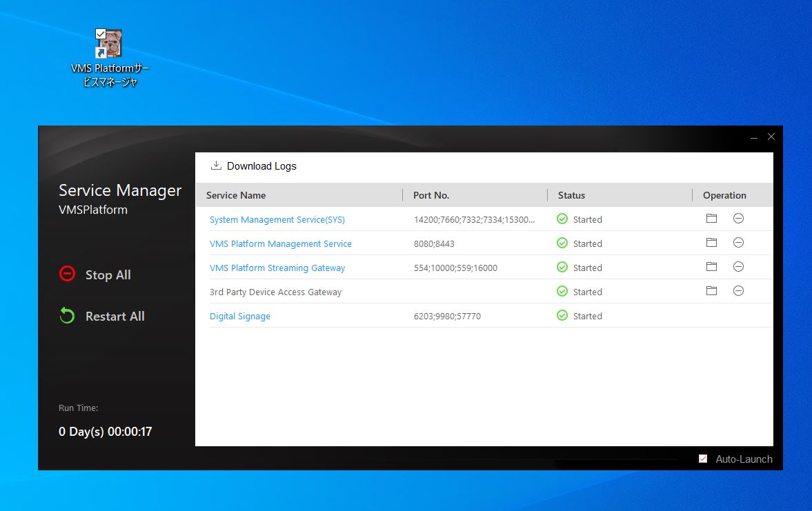Click the red Stop All icon
812x511 pixels.
pyautogui.click(x=68, y=273)
